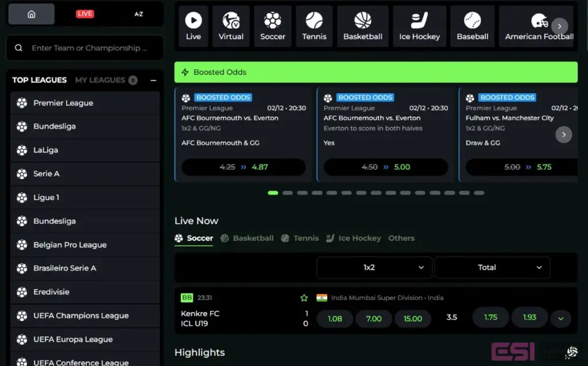588x366 pixels.
Task: Pick boosted 5.75 Draw & GG
Action: 521,167
